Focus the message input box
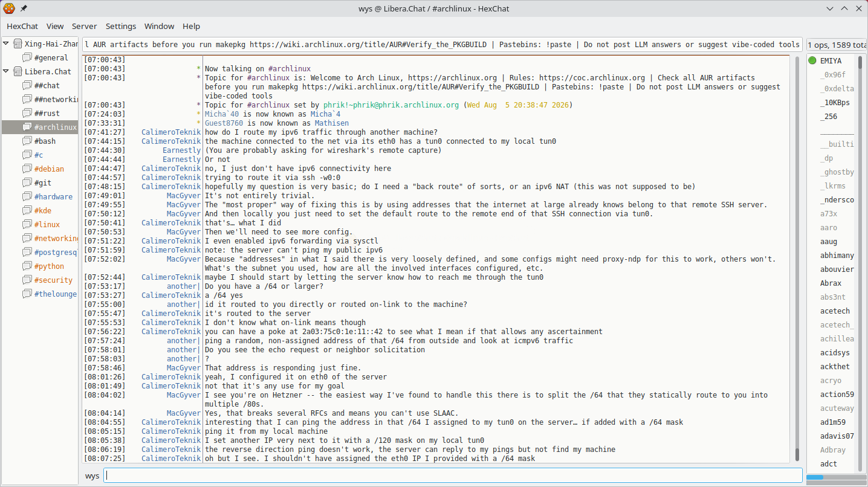 pyautogui.click(x=453, y=476)
